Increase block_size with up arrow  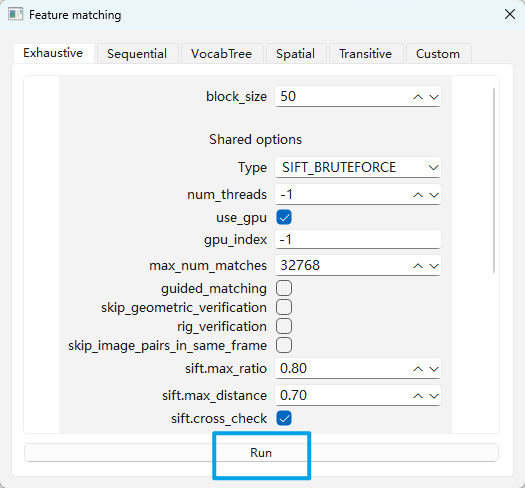[x=418, y=97]
